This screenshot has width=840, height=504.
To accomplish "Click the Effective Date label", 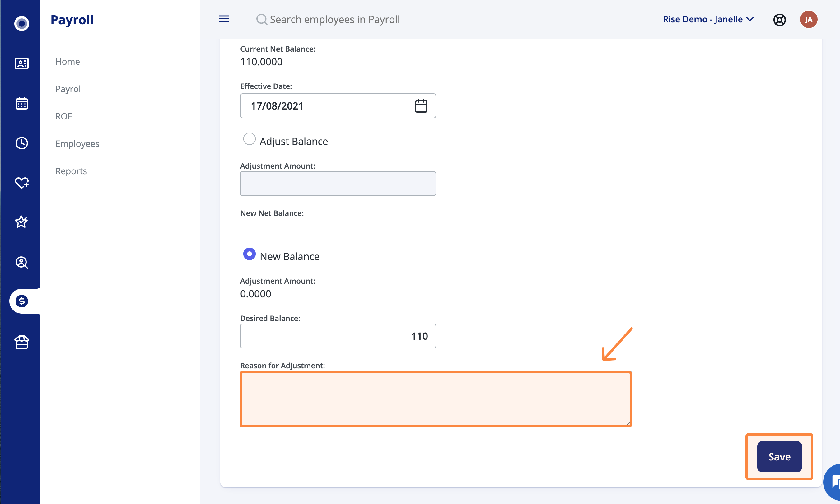I will 266,86.
